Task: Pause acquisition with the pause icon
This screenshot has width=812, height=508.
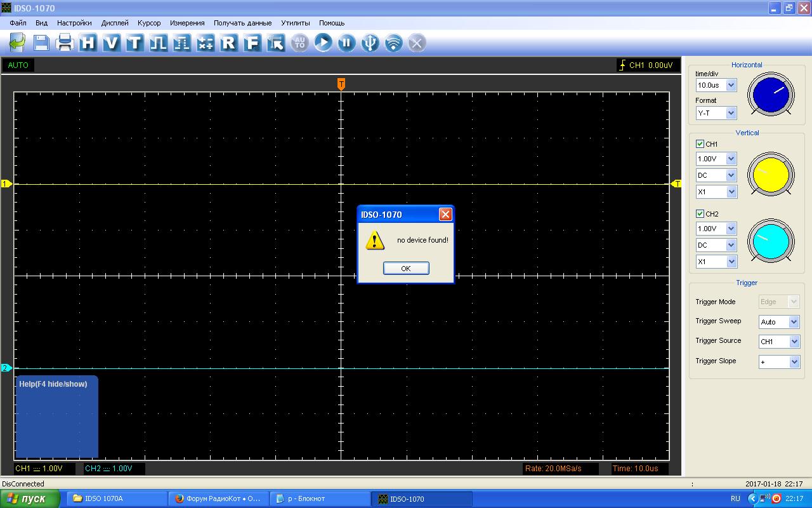Action: [346, 43]
